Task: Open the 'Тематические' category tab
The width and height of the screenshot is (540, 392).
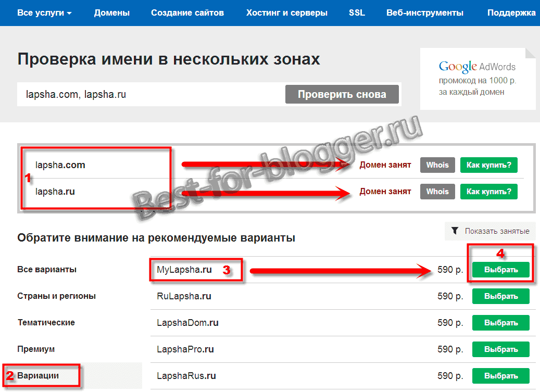Action: tap(46, 323)
